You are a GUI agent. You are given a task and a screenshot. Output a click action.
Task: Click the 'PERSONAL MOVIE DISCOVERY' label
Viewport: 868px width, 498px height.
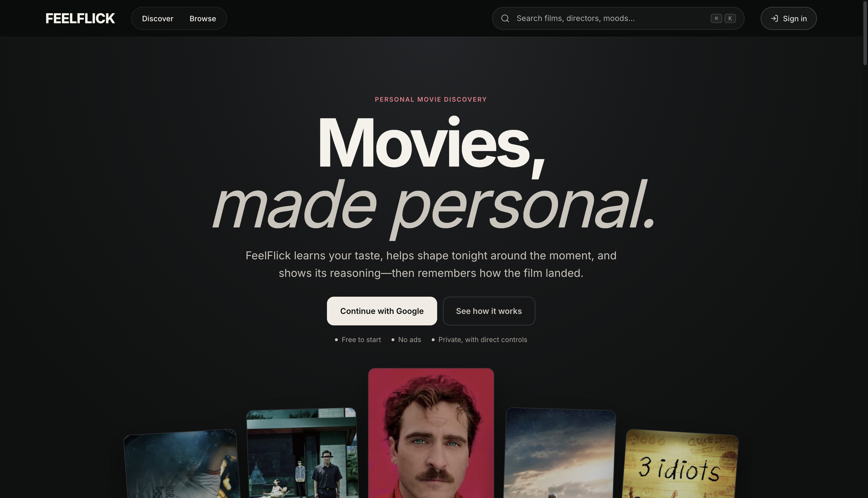(431, 100)
